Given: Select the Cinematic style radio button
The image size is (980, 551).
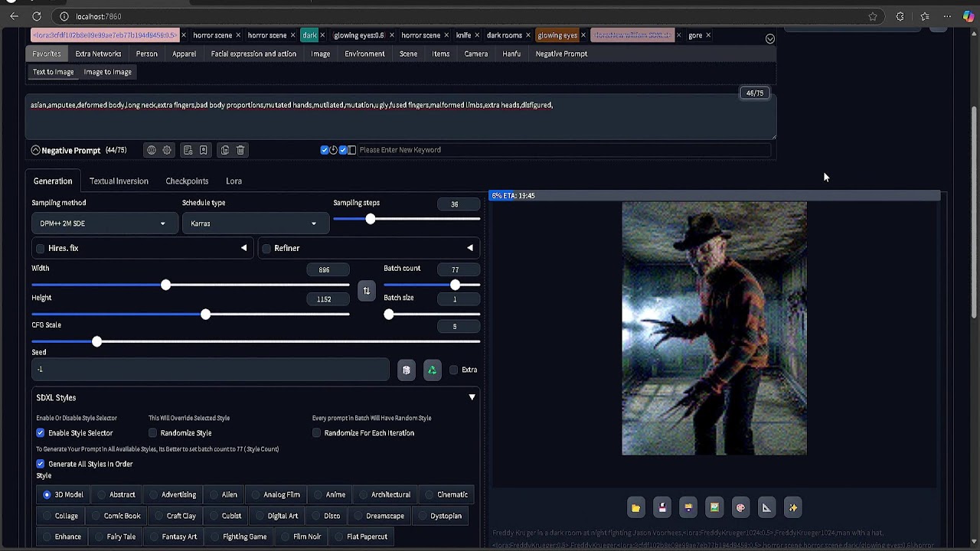Looking at the screenshot, I should pyautogui.click(x=430, y=495).
